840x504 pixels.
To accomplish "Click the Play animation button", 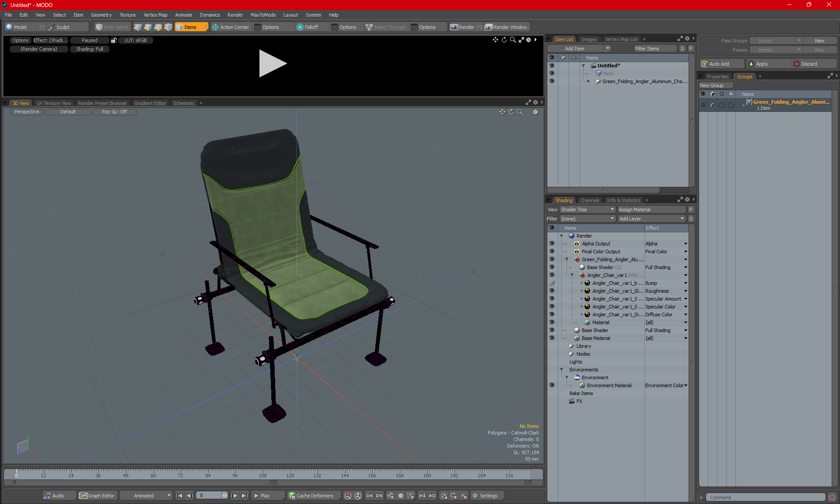I will pos(268,496).
